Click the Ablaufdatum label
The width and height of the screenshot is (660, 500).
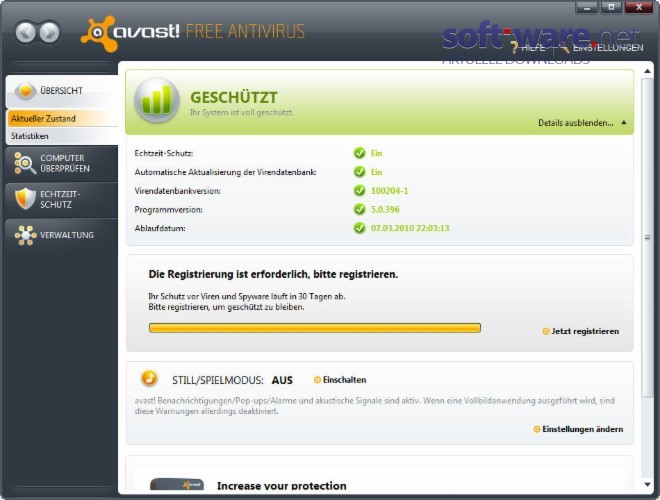pos(160,228)
